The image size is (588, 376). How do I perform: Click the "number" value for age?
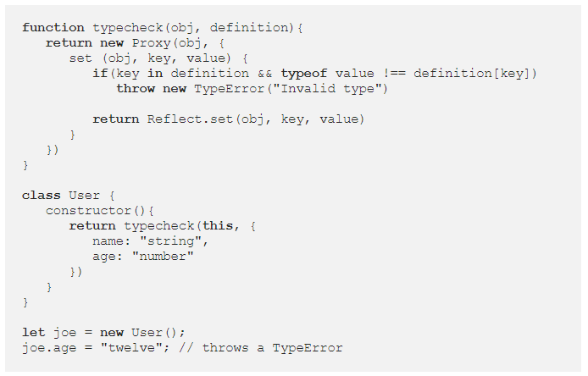click(163, 256)
